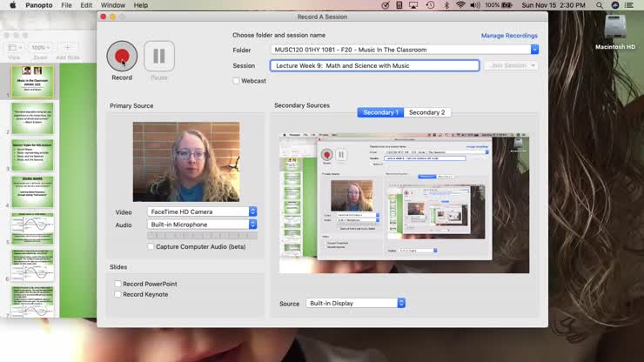644x362 pixels.
Task: Open the Video source dropdown FaceTime HD Camera
Action: click(202, 211)
